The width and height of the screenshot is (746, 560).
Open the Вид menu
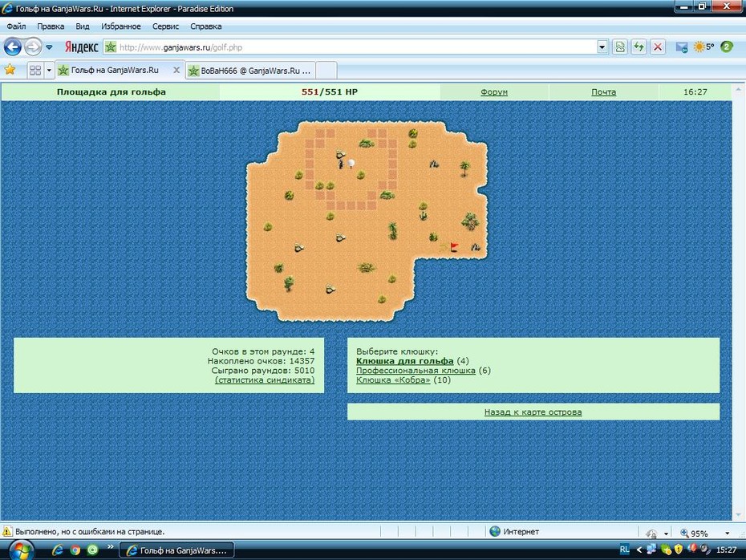tap(83, 26)
